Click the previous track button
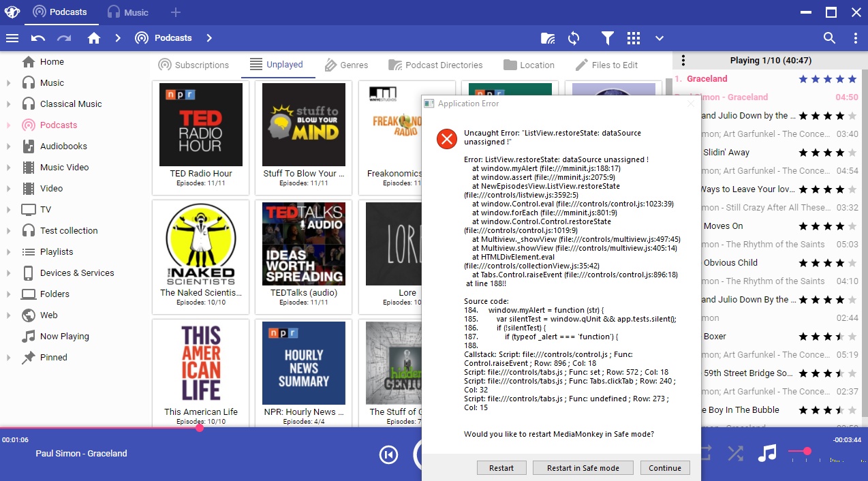Image resolution: width=868 pixels, height=481 pixels. tap(388, 454)
